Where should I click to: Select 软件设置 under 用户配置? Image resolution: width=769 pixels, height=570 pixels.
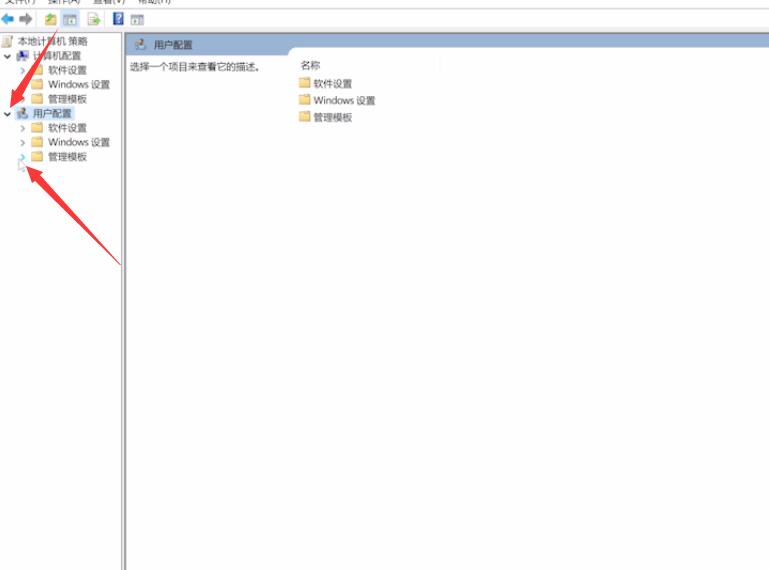pos(67,128)
